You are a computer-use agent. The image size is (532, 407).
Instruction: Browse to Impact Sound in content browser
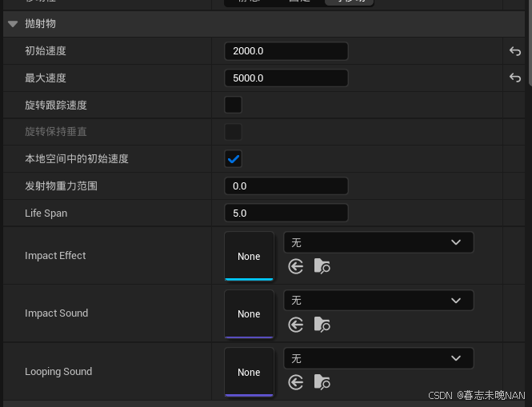(322, 325)
